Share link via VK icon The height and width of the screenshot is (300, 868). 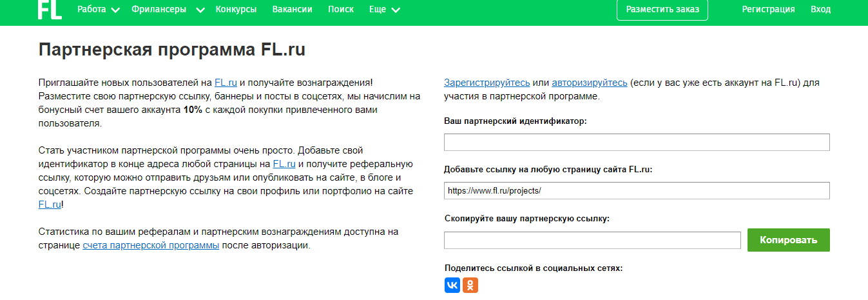tap(453, 285)
